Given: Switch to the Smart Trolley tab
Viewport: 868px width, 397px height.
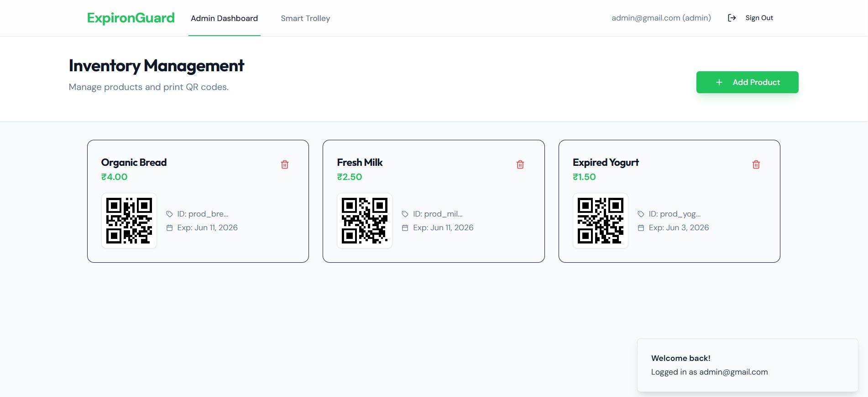Looking at the screenshot, I should pos(305,18).
